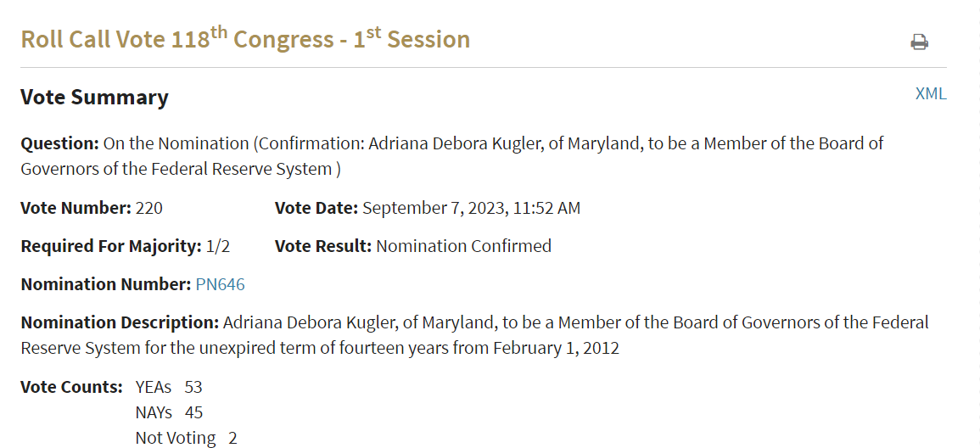Click the Nomination Description label
This screenshot has height=448, width=980.
coord(120,322)
